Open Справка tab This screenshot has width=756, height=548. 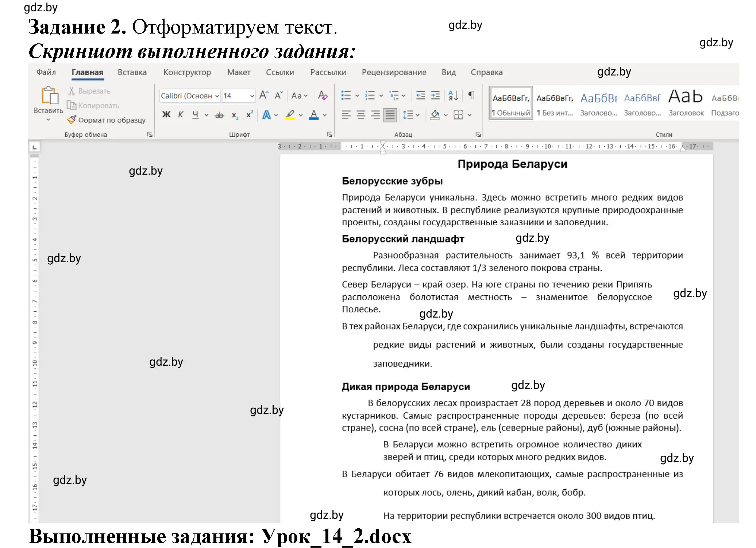click(486, 72)
